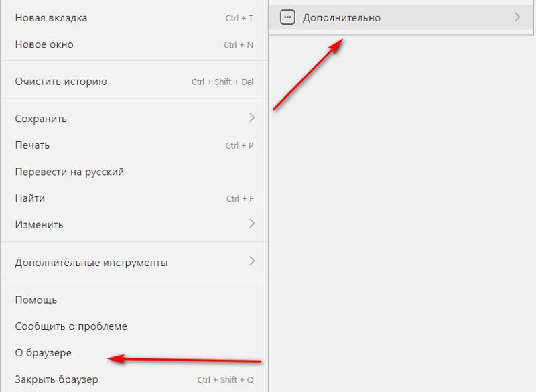Expand the Изменить chevron arrow

[252, 224]
